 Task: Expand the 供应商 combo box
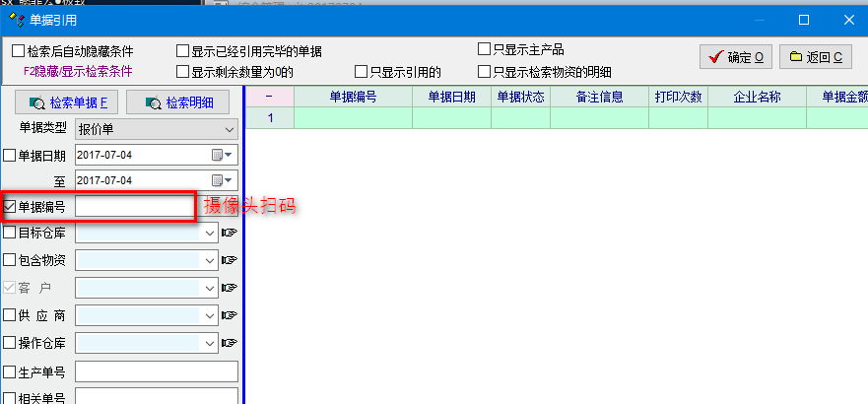(x=210, y=315)
